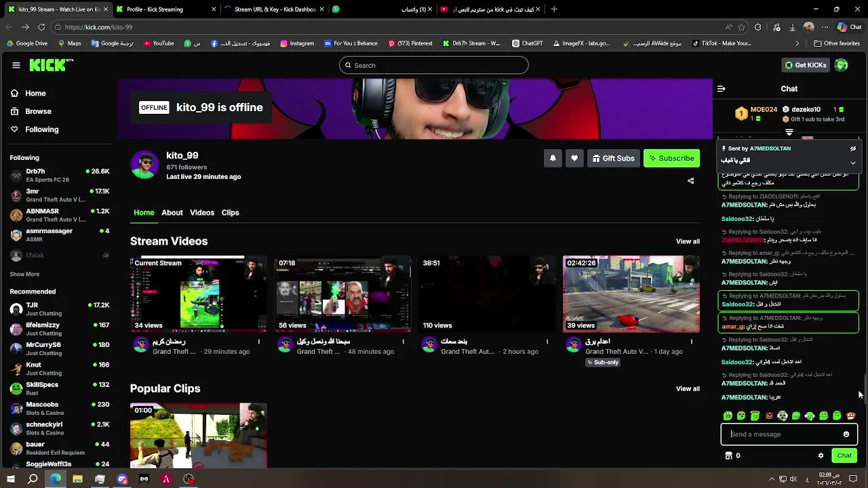The width and height of the screenshot is (868, 488).
Task: Open followed channel Drb7h
Action: pyautogui.click(x=59, y=176)
